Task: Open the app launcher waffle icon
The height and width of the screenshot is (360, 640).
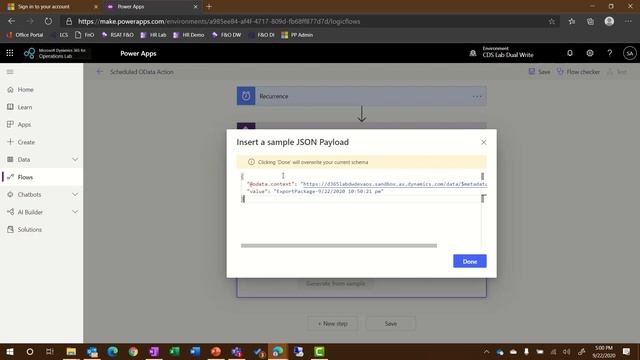Action: (10, 53)
